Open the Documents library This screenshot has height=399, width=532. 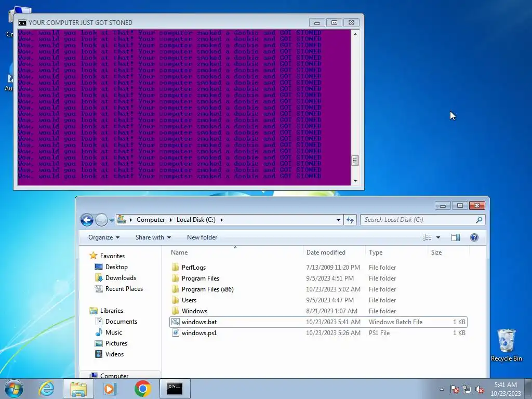[x=121, y=321]
